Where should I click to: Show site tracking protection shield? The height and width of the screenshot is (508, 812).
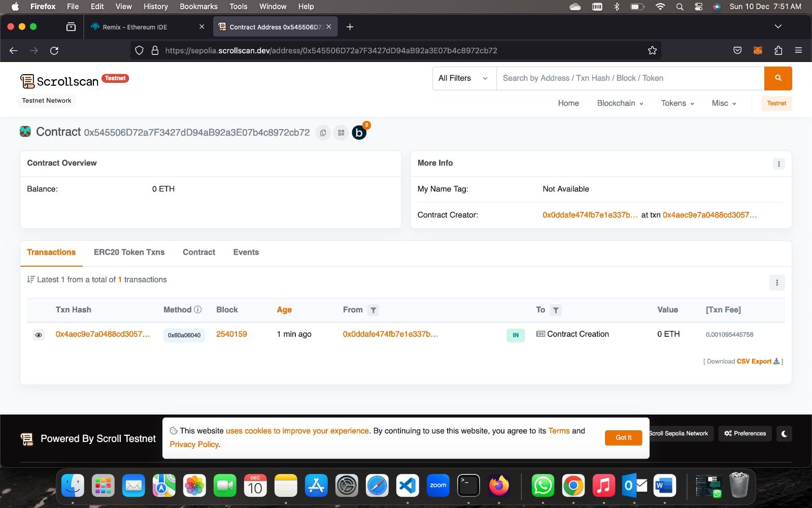point(140,50)
